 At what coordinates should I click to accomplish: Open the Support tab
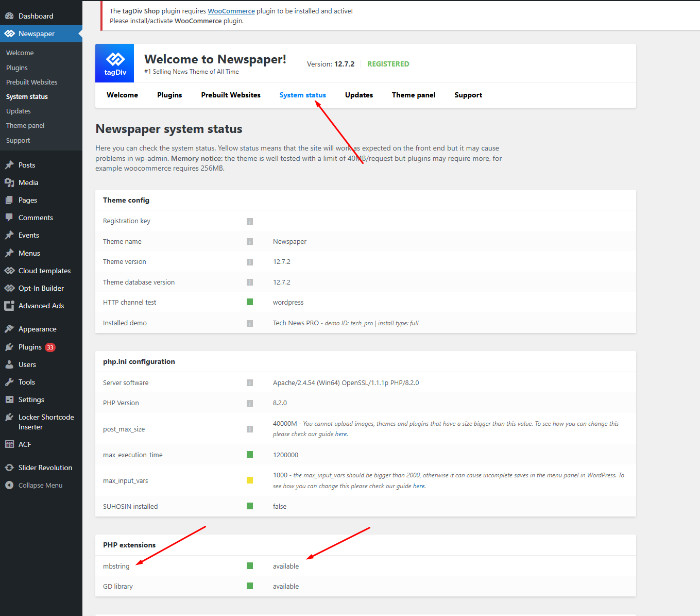point(468,95)
